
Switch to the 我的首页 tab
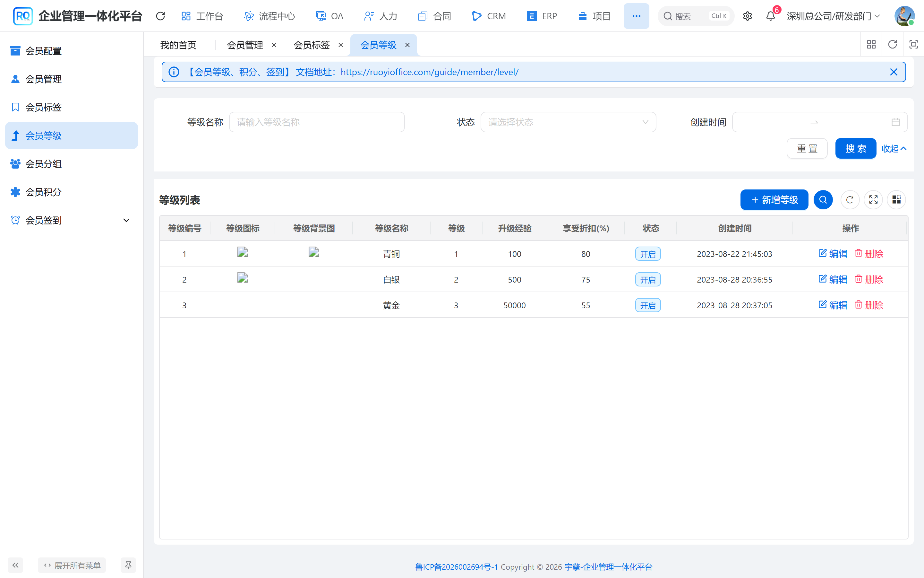[178, 45]
